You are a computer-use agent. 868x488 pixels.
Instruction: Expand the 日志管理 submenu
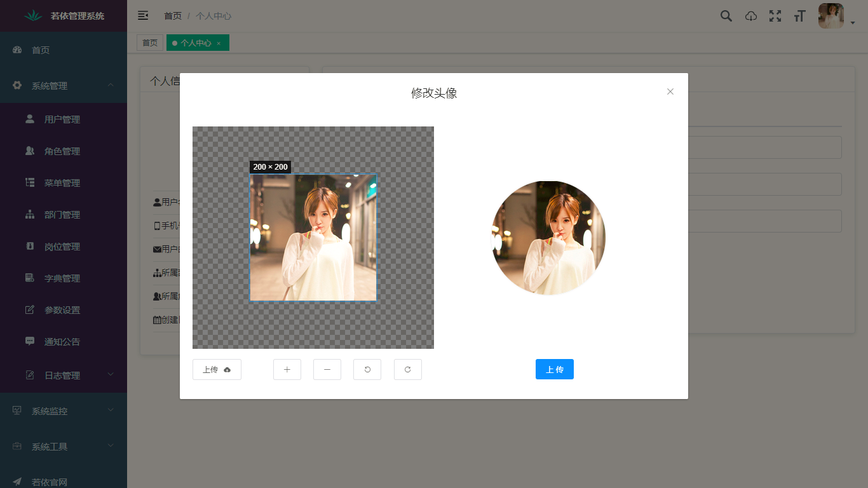(64, 375)
